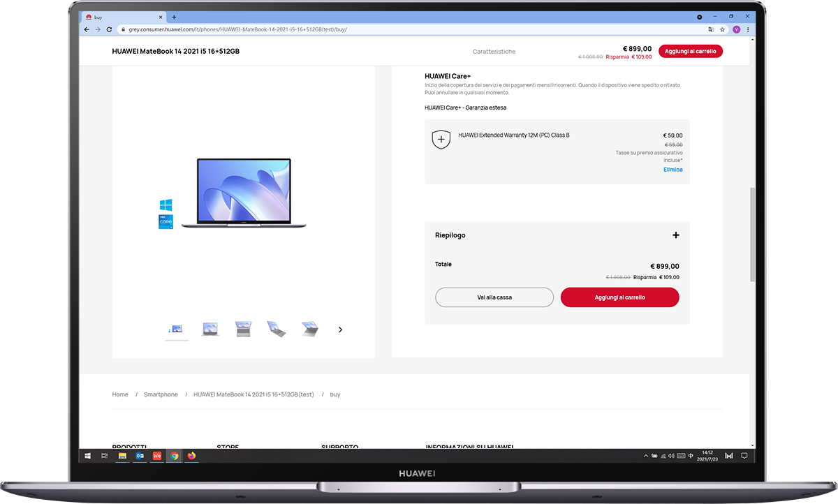
Task: Click 'Vai alla cassa' checkout button
Action: click(x=494, y=297)
